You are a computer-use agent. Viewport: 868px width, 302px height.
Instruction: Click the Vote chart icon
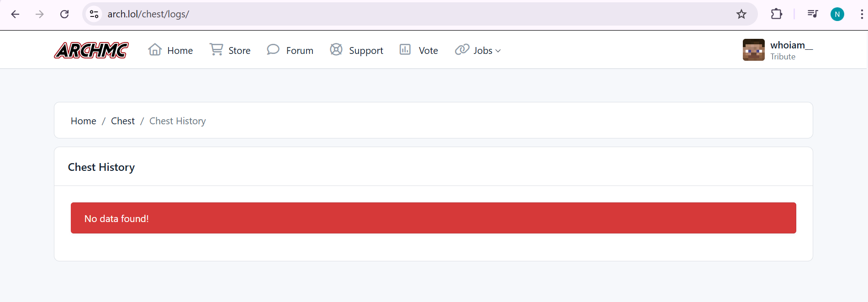tap(405, 49)
